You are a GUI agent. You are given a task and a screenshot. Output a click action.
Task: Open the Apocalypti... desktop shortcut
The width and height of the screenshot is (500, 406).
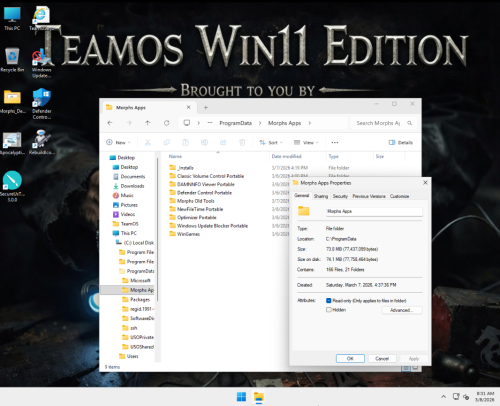tap(12, 143)
